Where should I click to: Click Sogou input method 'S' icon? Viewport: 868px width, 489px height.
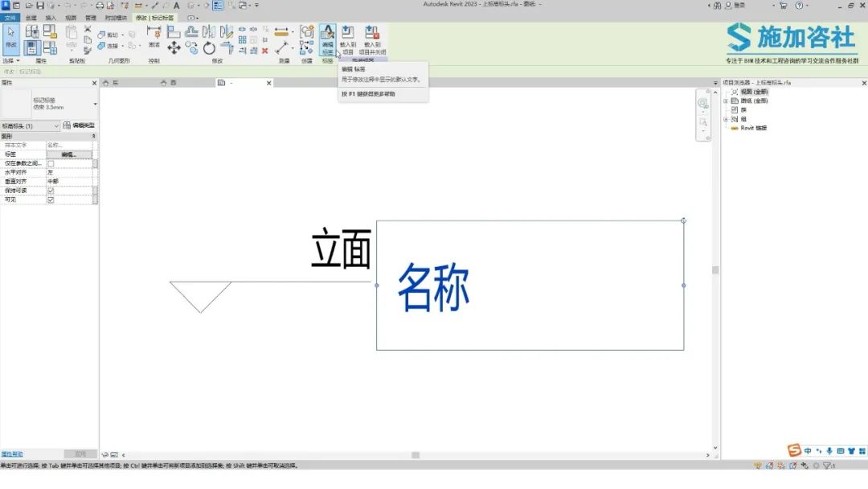tap(794, 450)
